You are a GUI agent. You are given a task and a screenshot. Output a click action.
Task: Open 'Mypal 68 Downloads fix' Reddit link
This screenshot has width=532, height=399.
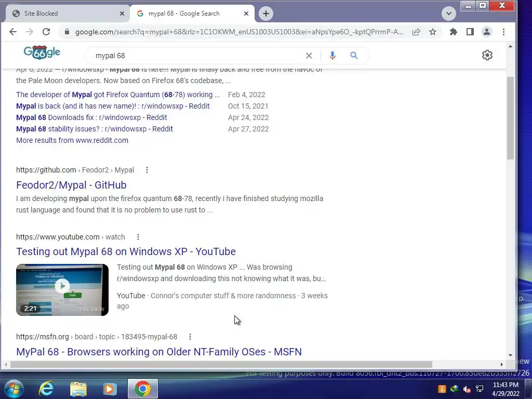click(x=91, y=117)
